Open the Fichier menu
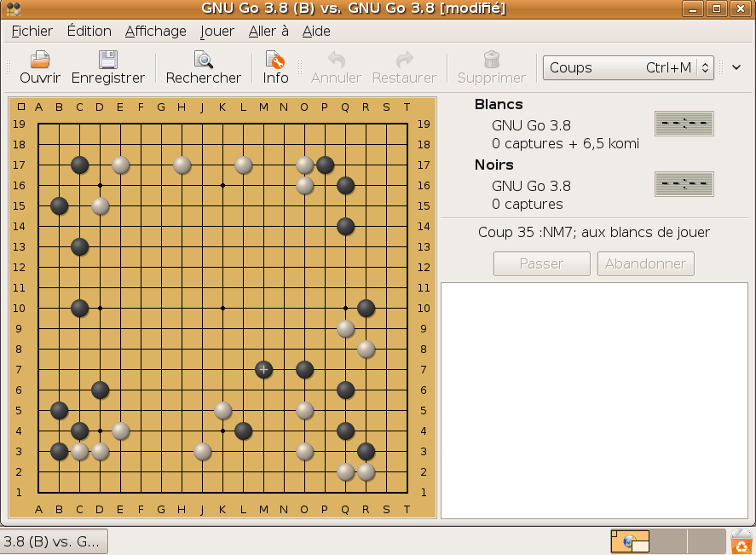The width and height of the screenshot is (756, 555). pos(32,31)
